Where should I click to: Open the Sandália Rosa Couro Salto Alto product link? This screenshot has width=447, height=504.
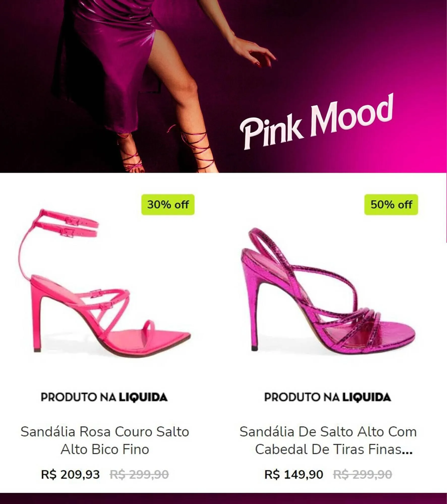tap(105, 440)
